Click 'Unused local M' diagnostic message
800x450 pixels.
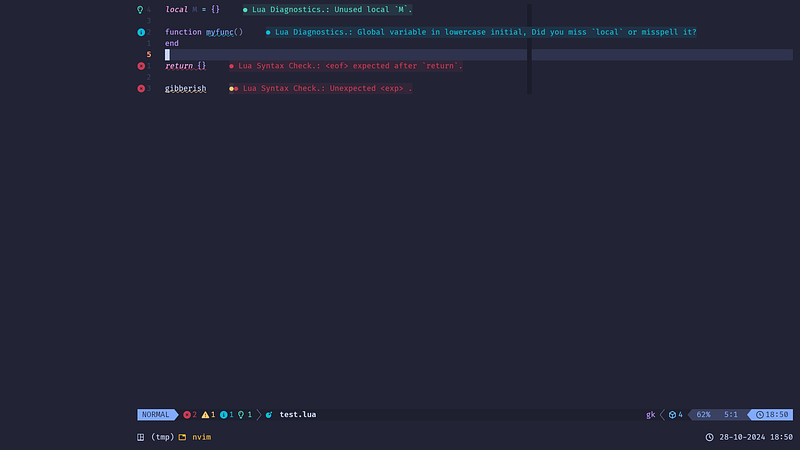[327, 10]
